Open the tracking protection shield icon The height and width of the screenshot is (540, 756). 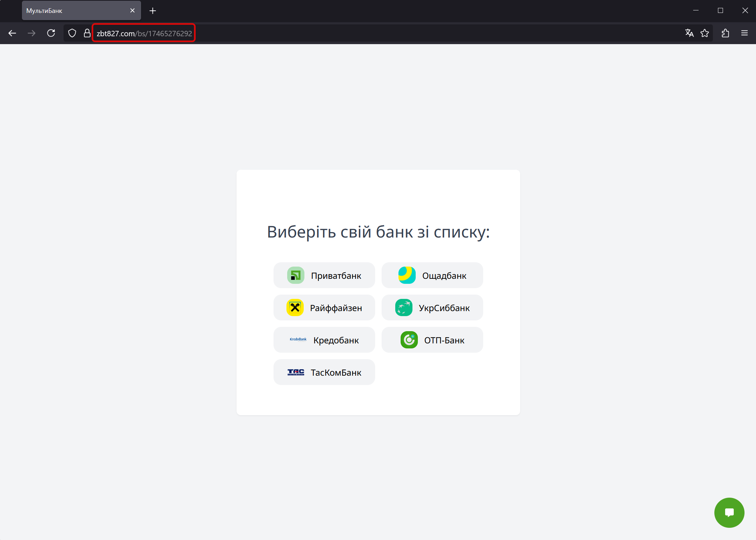(x=72, y=33)
